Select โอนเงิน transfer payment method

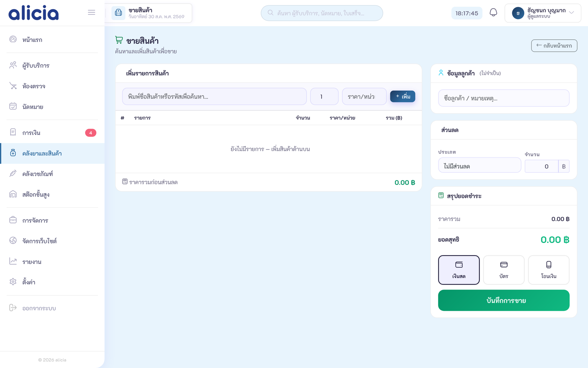point(549,270)
